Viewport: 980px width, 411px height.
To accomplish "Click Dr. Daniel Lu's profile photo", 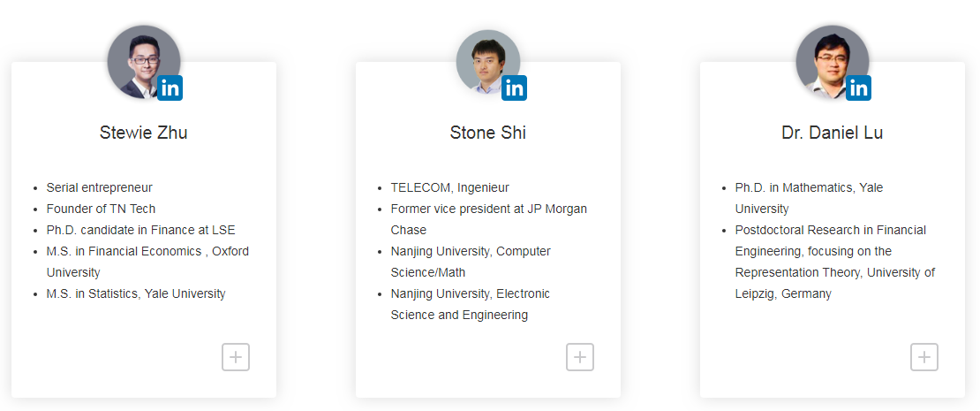I will click(828, 58).
